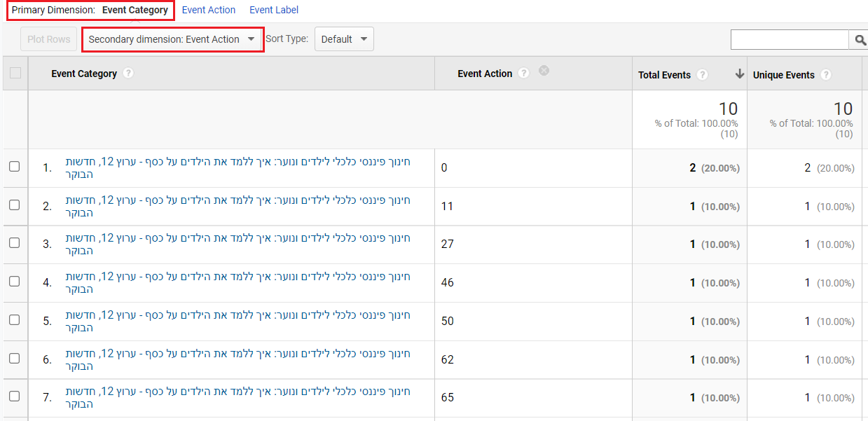Sort by the Total Events column header

coord(664,75)
